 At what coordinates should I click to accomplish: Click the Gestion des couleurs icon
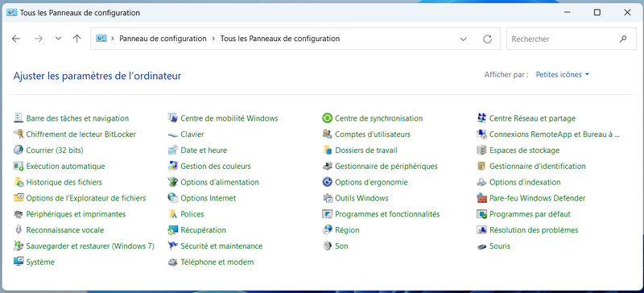pyautogui.click(x=173, y=167)
